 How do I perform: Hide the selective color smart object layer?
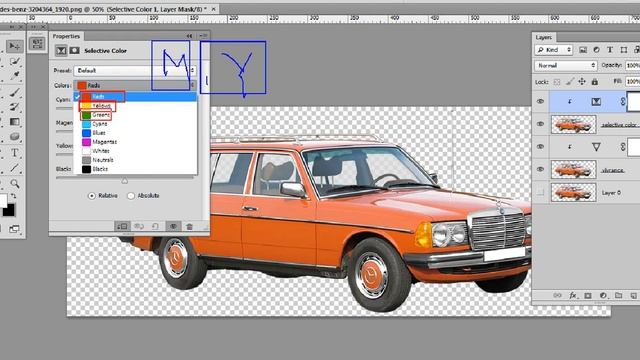(x=540, y=124)
